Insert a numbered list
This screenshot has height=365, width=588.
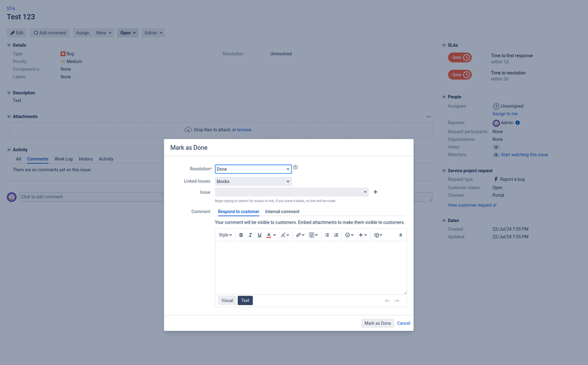pos(336,235)
